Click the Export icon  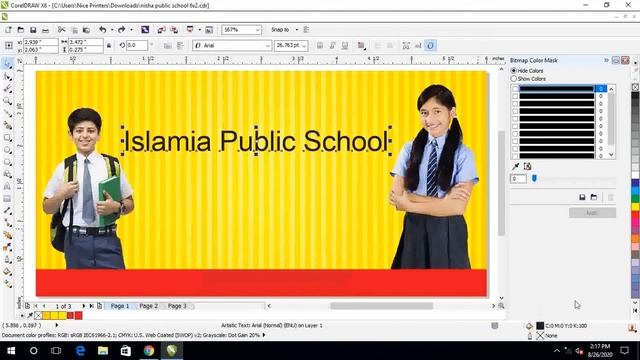[174, 30]
